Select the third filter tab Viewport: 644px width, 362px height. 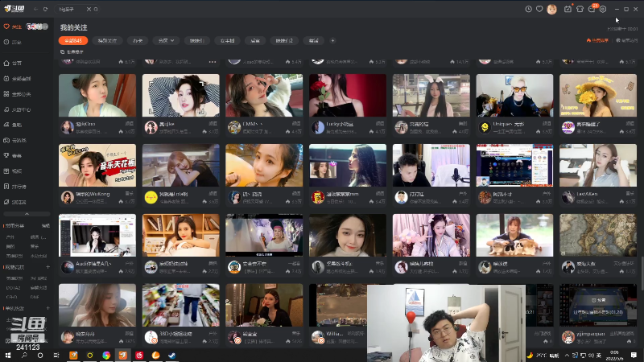pyautogui.click(x=138, y=41)
